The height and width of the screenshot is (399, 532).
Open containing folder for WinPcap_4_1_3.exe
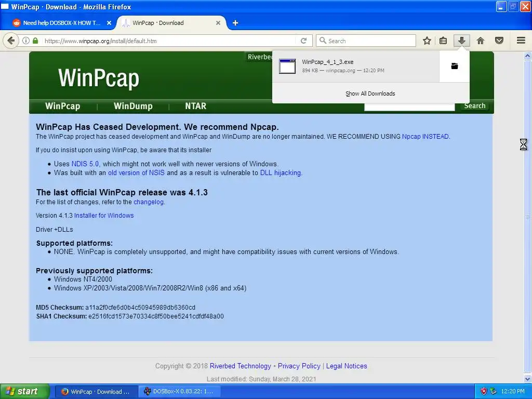(454, 66)
